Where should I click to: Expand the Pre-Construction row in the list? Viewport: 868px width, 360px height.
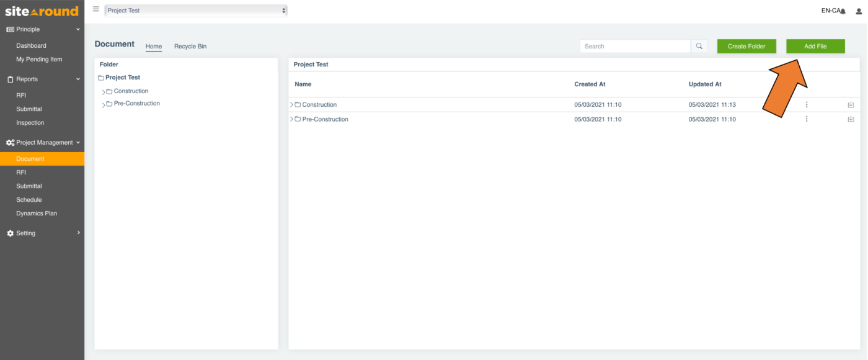(291, 119)
